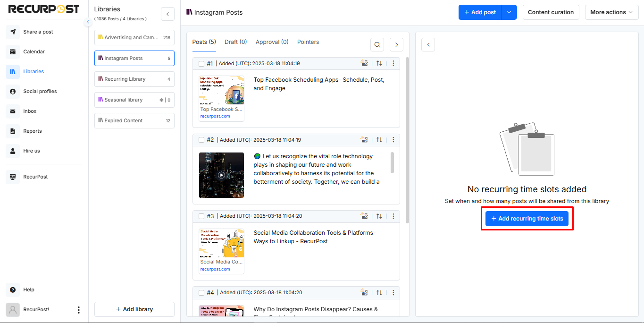Switch to the Posts (5) tab
This screenshot has height=323, width=644.
pyautogui.click(x=204, y=42)
